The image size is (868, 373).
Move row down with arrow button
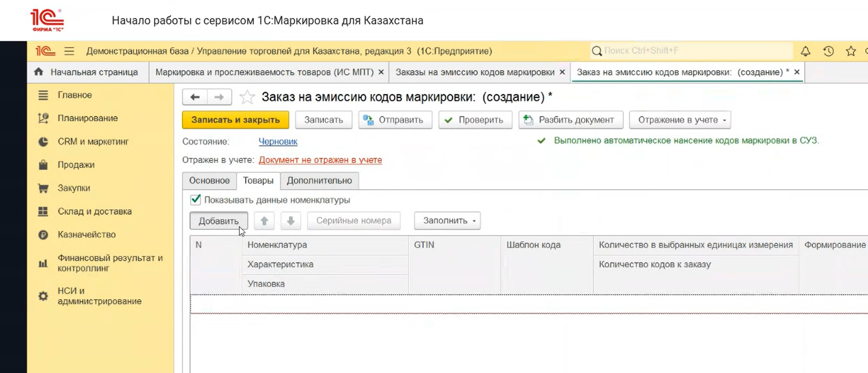291,220
